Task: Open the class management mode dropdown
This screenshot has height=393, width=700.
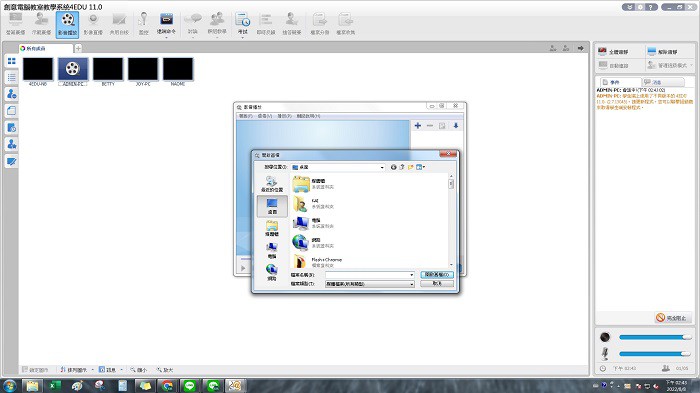Action: (670, 66)
